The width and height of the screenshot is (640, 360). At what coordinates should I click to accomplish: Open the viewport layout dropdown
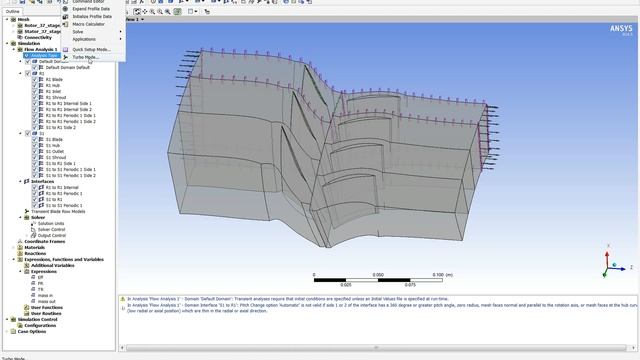(x=192, y=11)
